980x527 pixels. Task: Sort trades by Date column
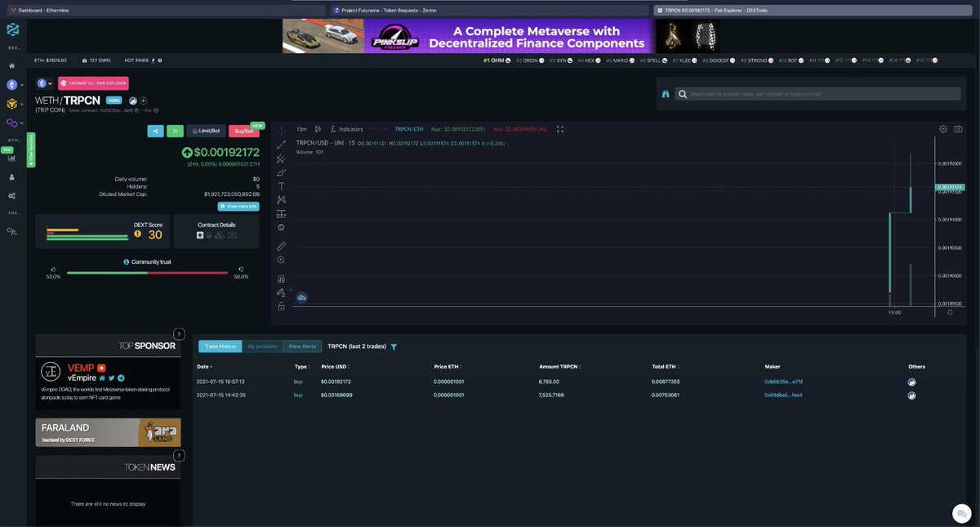(x=204, y=367)
